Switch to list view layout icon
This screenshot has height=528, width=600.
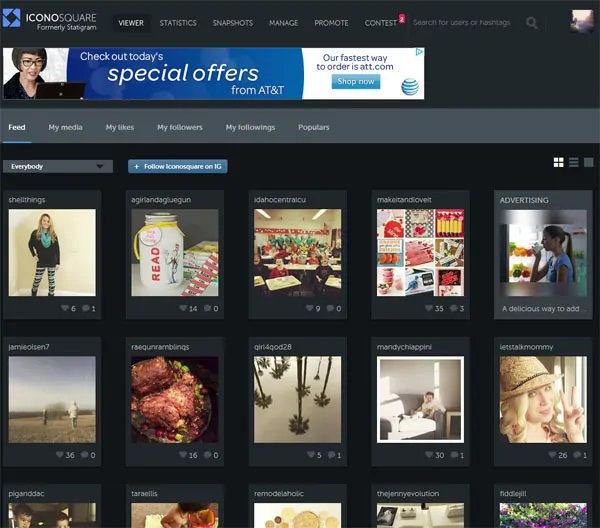(573, 163)
